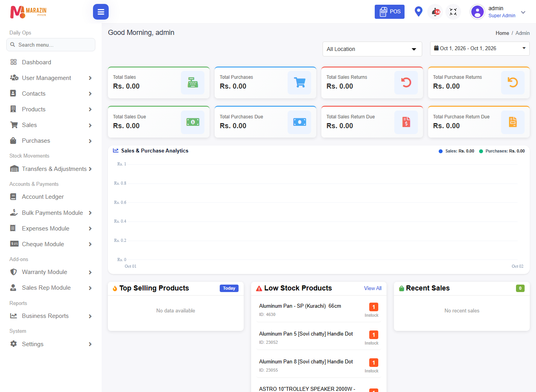The height and width of the screenshot is (392, 536).
Task: Click the Marazin logo
Action: (x=28, y=12)
